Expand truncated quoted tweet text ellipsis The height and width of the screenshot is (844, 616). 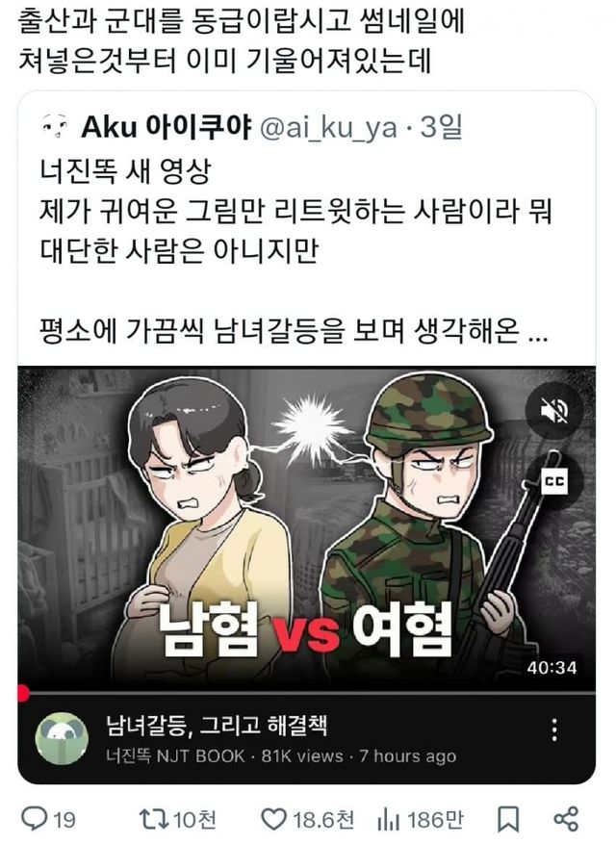coord(538,332)
